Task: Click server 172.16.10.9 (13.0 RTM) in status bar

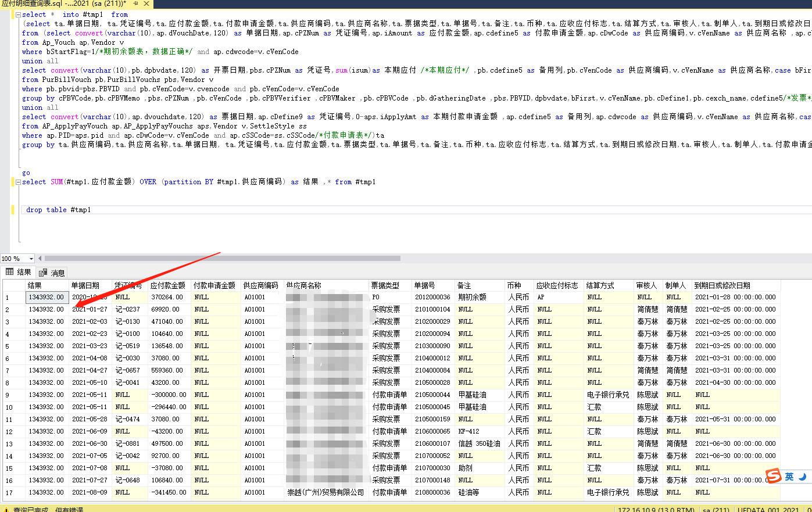Action: click(656, 510)
